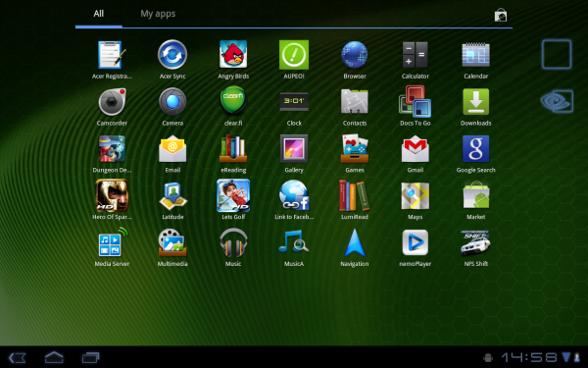
Task: Open the Recent apps button
Action: tap(91, 357)
